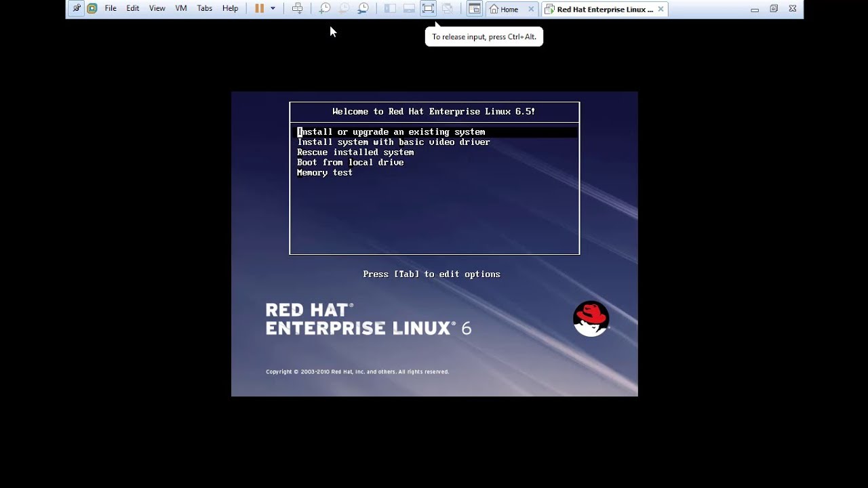The image size is (868, 488).
Task: Toggle the thumbnail bar icon
Action: pos(409,9)
